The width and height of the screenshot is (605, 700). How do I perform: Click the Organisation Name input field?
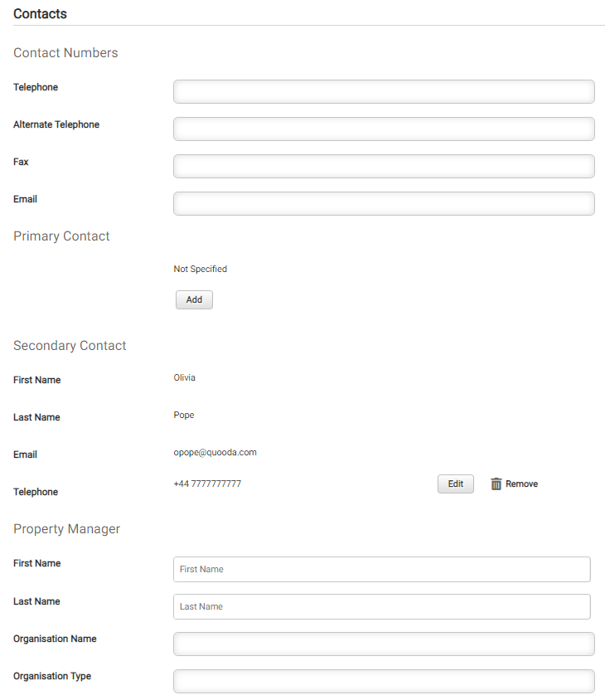pos(384,644)
